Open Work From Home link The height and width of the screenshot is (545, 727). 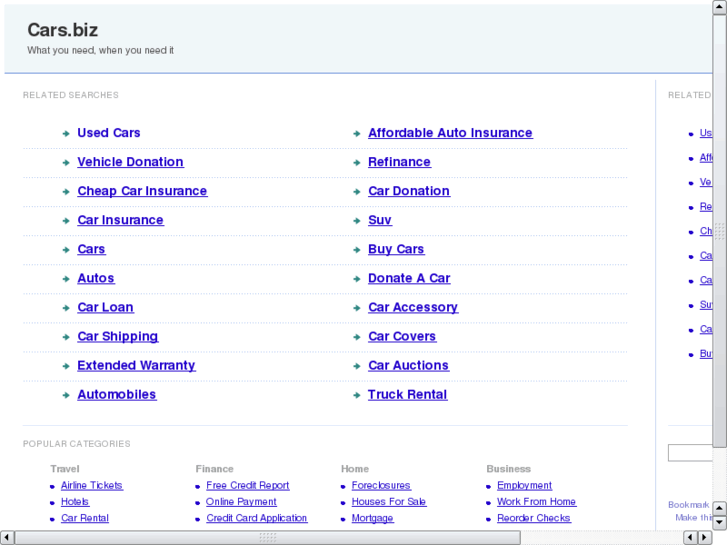click(536, 502)
